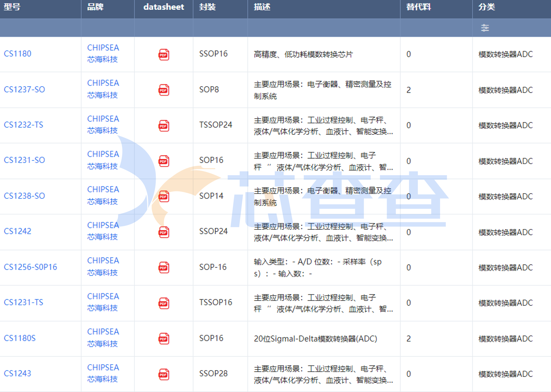Download the CS1232-TS datasheet PDF

pyautogui.click(x=164, y=125)
